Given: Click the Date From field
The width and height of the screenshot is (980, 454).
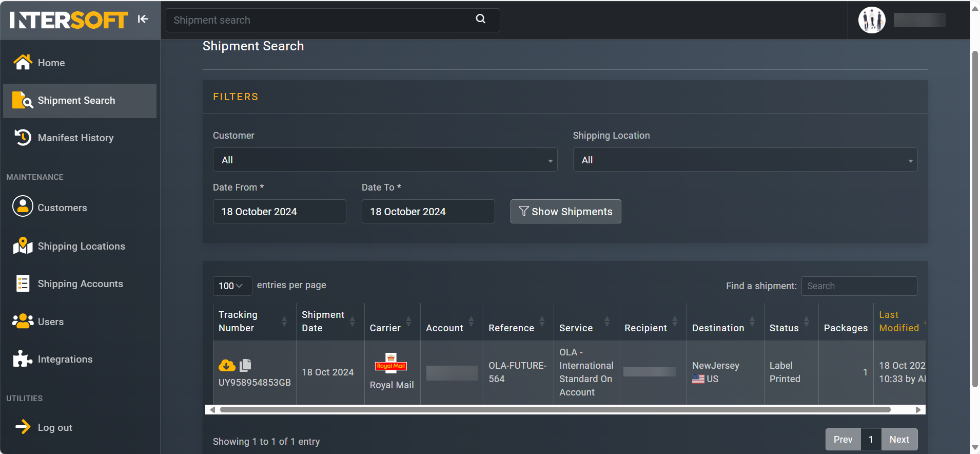Looking at the screenshot, I should coord(279,212).
